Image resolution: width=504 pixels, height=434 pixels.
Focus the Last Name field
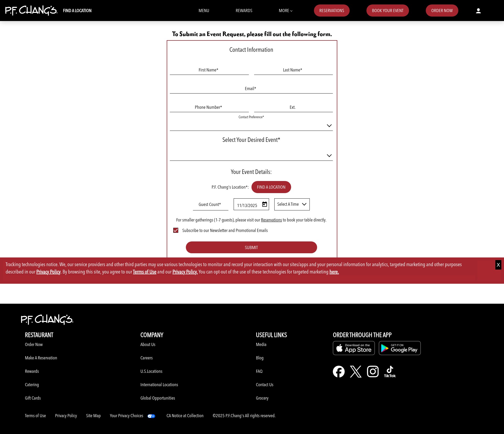tap(293, 70)
